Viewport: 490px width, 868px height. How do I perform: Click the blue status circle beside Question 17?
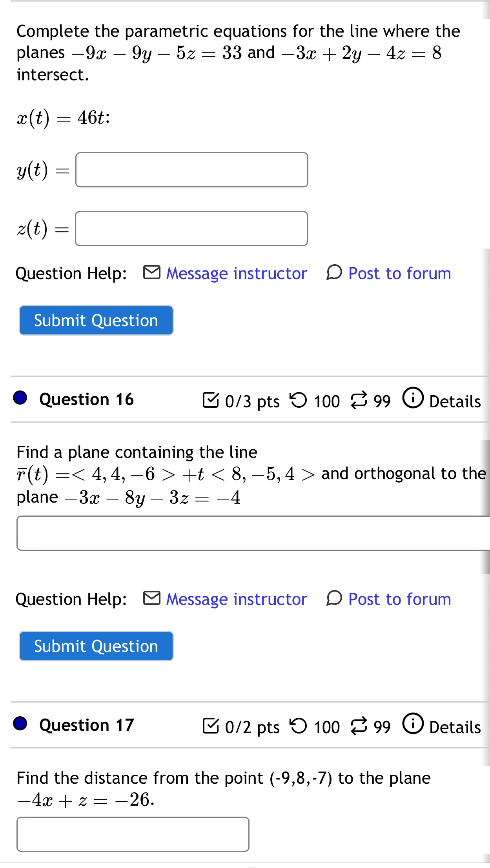point(20,725)
